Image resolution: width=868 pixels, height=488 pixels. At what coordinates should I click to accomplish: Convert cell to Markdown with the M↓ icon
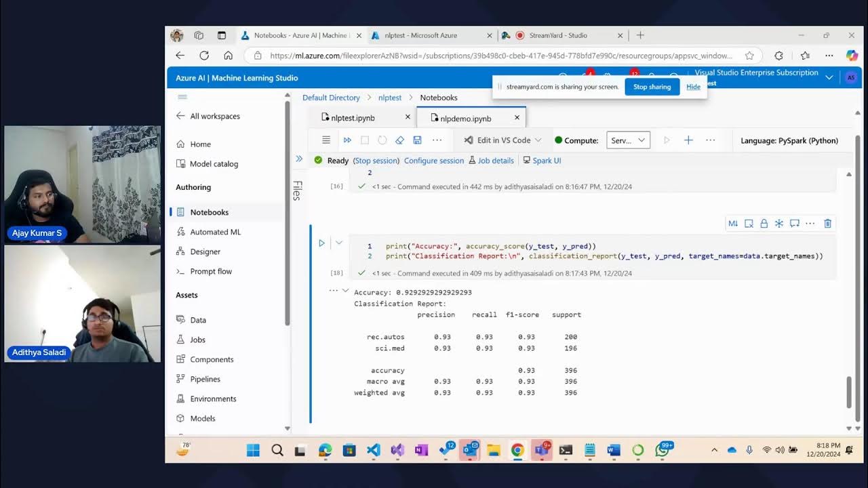pos(733,223)
